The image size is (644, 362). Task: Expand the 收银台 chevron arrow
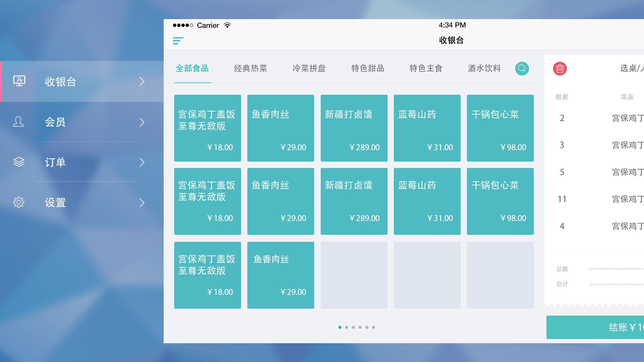click(x=142, y=81)
